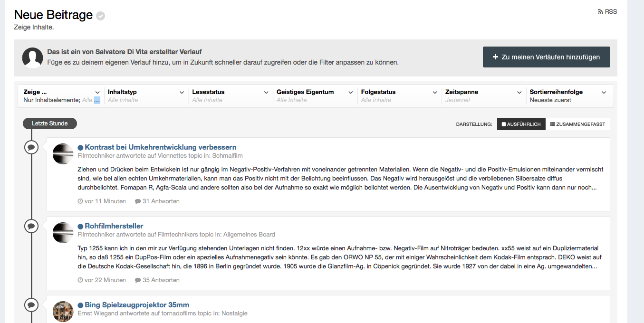This screenshot has height=323, width=644.
Task: Expand the Inhaltstyp filter dropdown
Action: click(146, 96)
